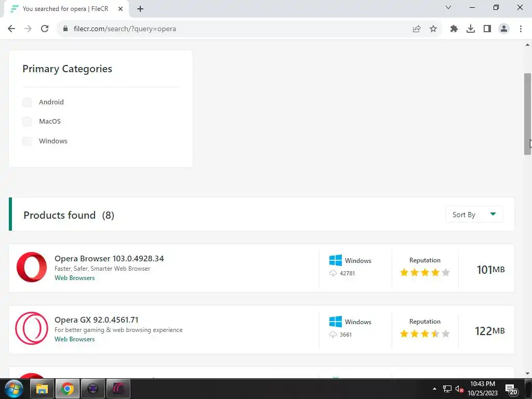
Task: Click the page vertical scrollbar thumb
Action: 528,114
